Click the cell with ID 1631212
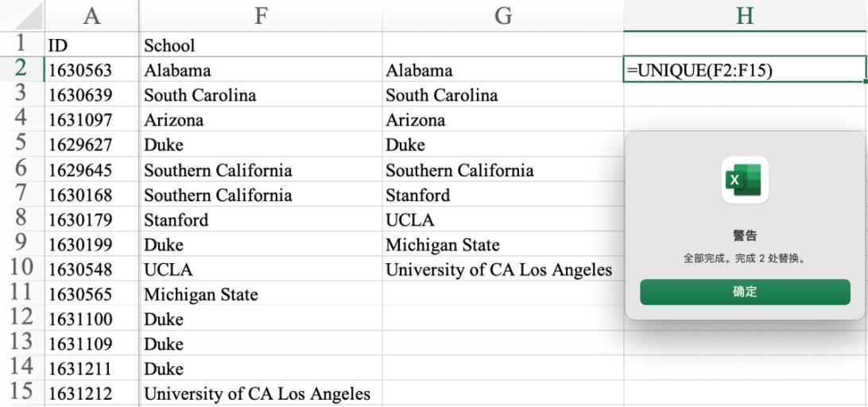The height and width of the screenshot is (407, 868). [91, 393]
